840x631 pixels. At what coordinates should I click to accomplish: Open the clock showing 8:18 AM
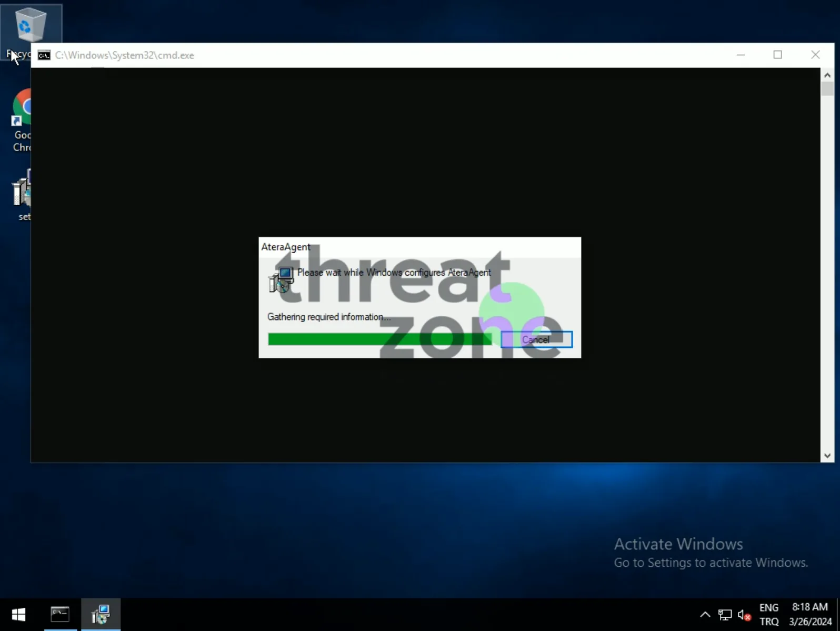pyautogui.click(x=810, y=615)
